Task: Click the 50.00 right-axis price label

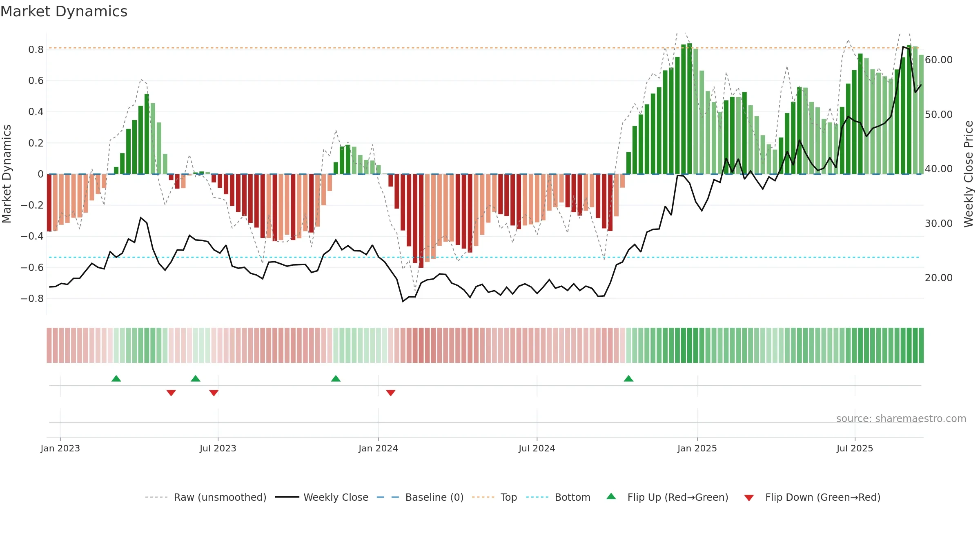Action: (939, 115)
